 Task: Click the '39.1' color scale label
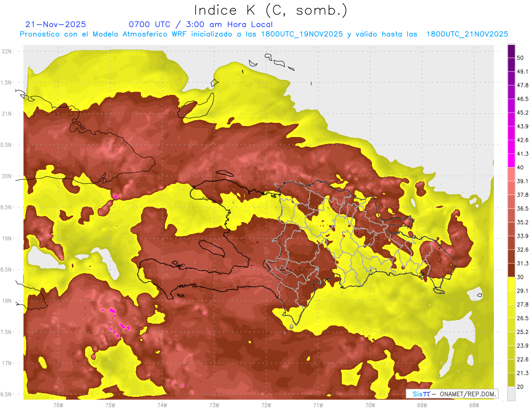pyautogui.click(x=523, y=181)
